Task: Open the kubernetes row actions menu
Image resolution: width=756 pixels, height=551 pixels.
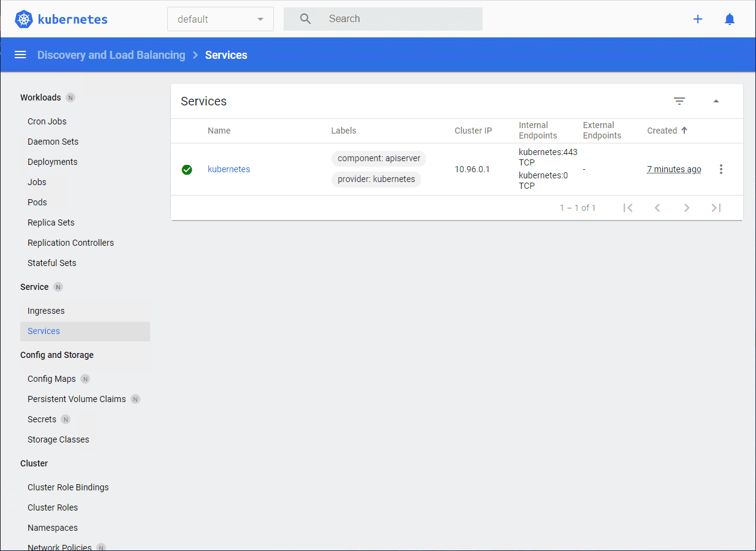Action: [x=721, y=169]
